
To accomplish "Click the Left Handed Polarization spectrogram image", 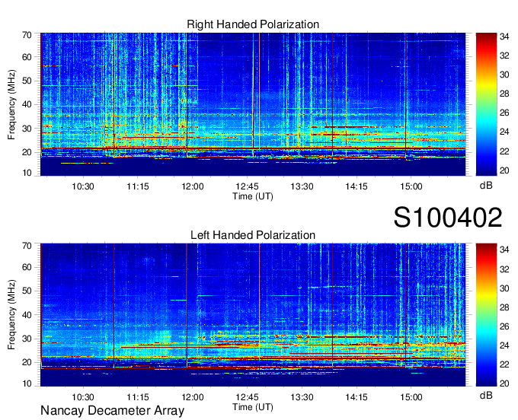I will coord(253,315).
